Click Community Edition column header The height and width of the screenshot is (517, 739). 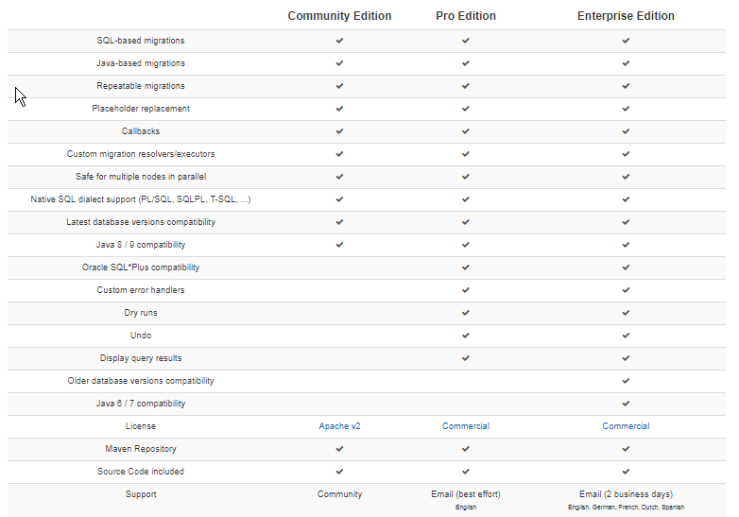click(x=339, y=16)
